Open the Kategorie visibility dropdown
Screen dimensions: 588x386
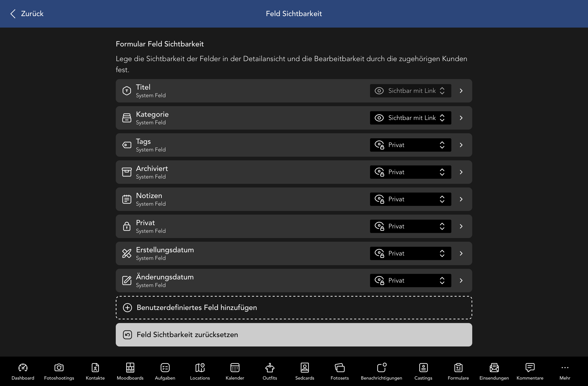[411, 118]
